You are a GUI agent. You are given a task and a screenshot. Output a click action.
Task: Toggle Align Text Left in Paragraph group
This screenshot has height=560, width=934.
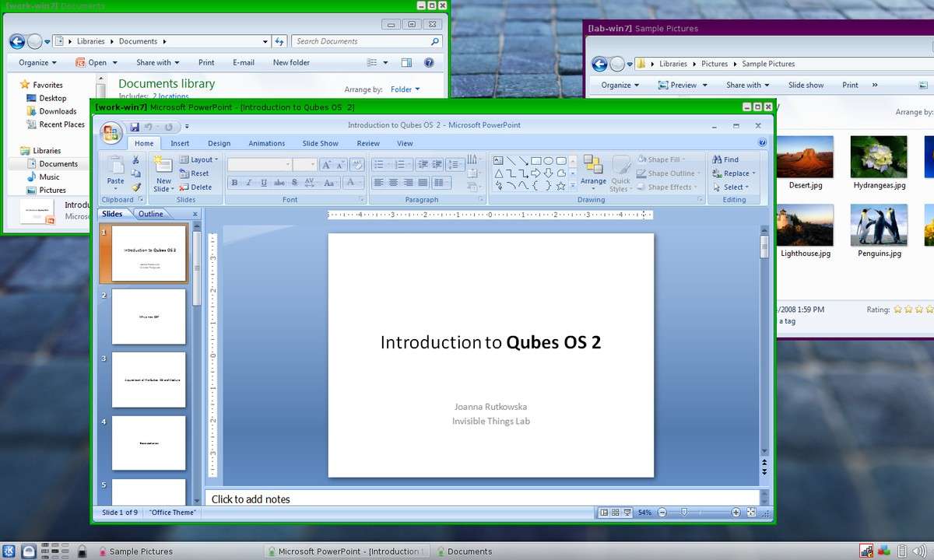[x=379, y=183]
